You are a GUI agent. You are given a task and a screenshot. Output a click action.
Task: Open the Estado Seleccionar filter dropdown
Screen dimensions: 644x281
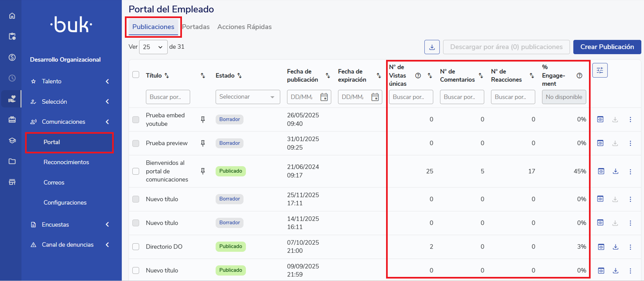click(248, 97)
